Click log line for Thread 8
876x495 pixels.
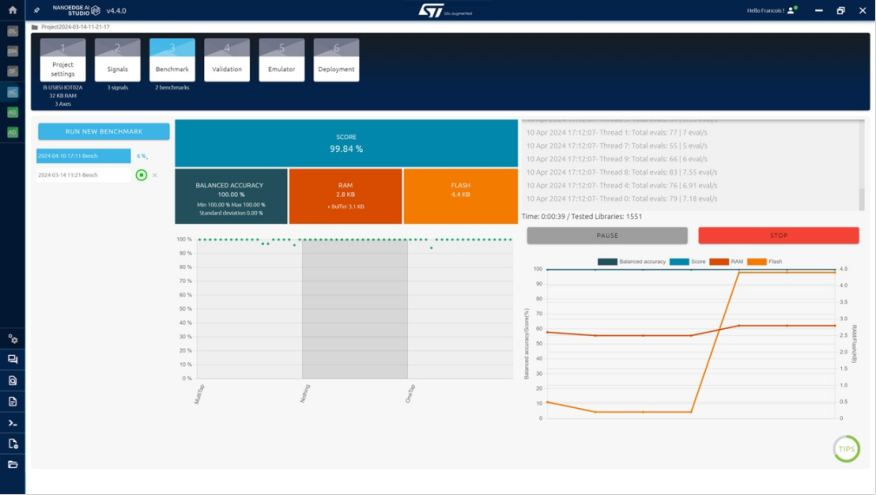point(622,172)
